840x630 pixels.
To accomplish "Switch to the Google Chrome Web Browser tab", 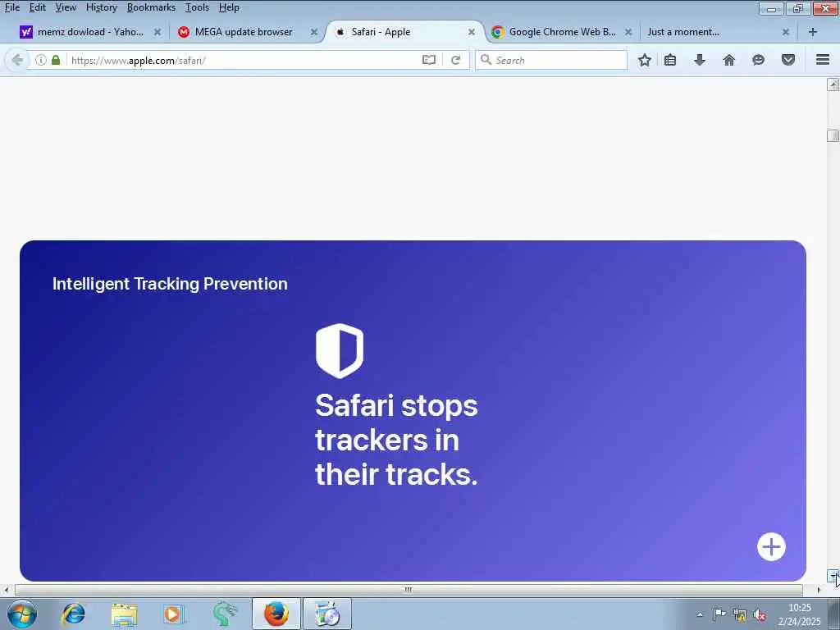I will pos(562,32).
